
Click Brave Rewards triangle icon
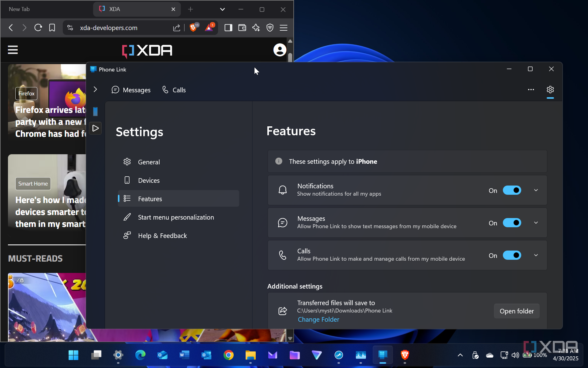coord(209,28)
